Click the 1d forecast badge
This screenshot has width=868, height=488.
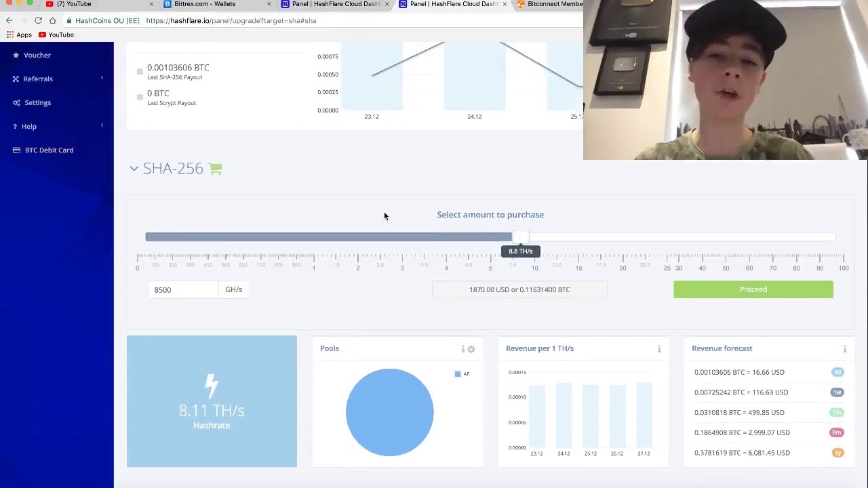[837, 372]
